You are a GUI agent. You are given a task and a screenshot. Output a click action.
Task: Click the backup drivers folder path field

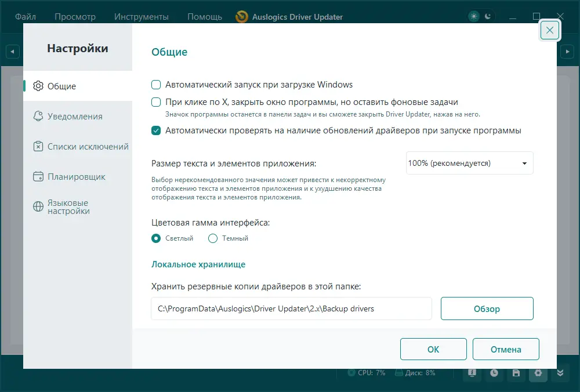click(x=291, y=308)
